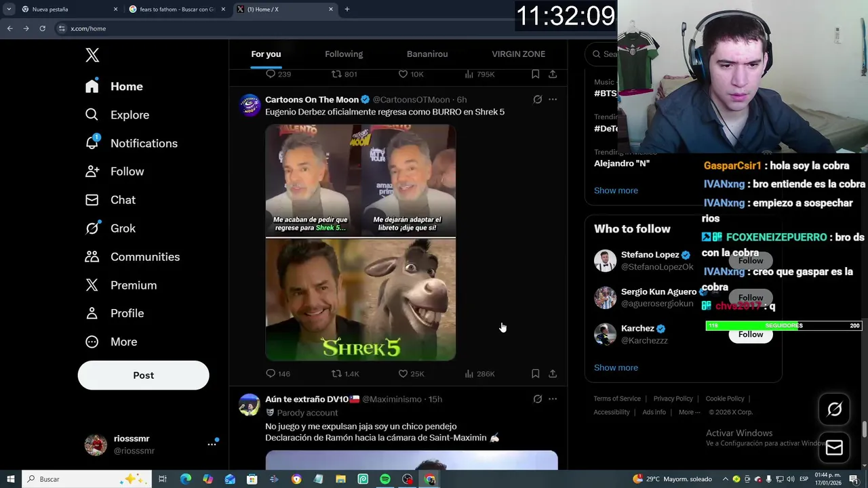Image resolution: width=868 pixels, height=488 pixels.
Task: Click the search box on X
Action: tap(602, 54)
